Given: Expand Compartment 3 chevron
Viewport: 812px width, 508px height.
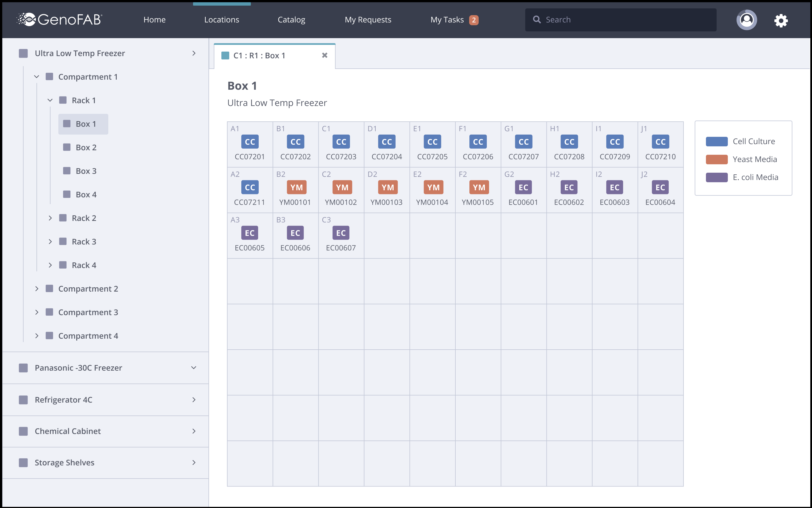Looking at the screenshot, I should (37, 312).
